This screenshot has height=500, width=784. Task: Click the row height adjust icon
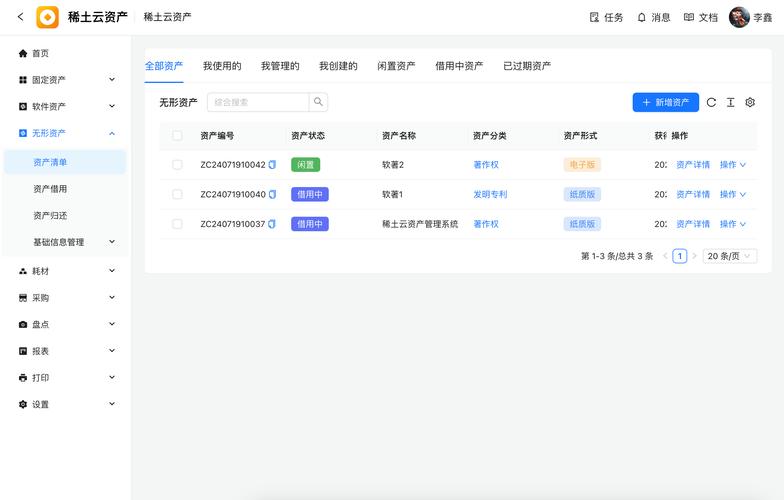click(x=731, y=102)
